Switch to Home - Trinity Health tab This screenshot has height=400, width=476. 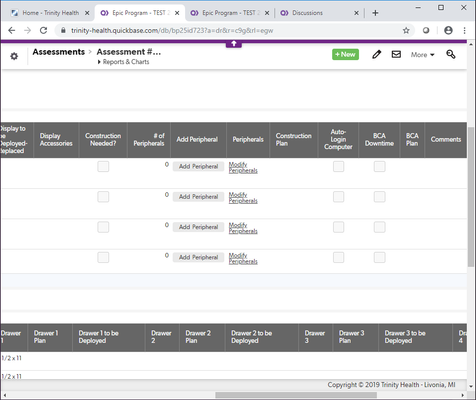pyautogui.click(x=50, y=13)
